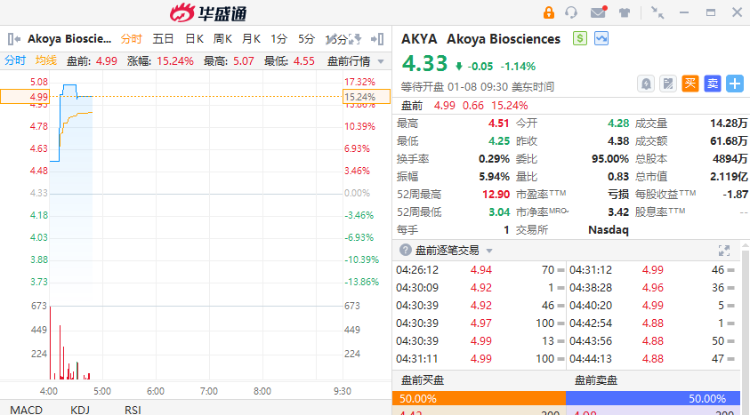Open the stock notes icon
750x415 pixels.
(x=668, y=83)
